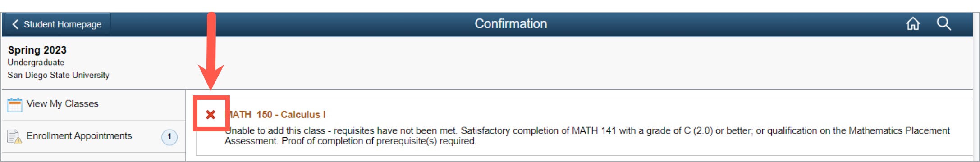Click the Enrollment Appointments count badge
This screenshot has height=162, width=980.
pos(169,137)
